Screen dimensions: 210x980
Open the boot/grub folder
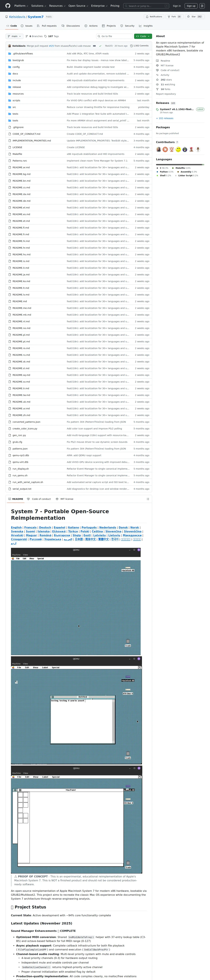point(18,60)
